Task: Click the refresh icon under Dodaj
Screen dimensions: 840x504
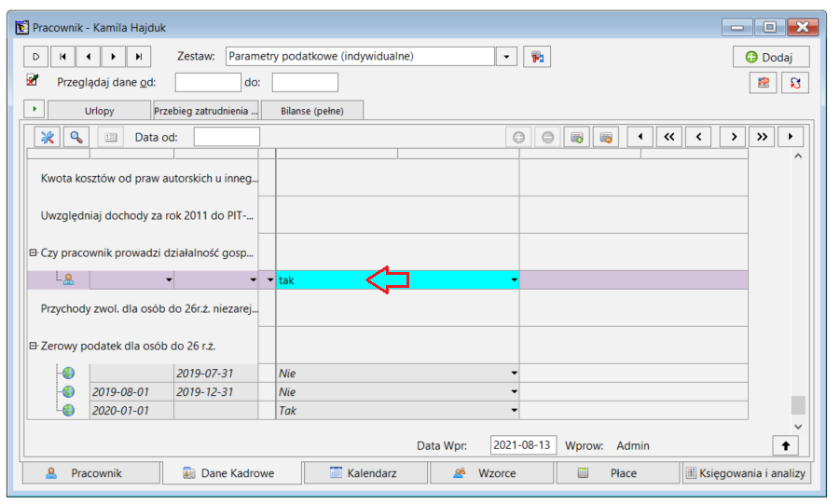Action: click(x=795, y=83)
